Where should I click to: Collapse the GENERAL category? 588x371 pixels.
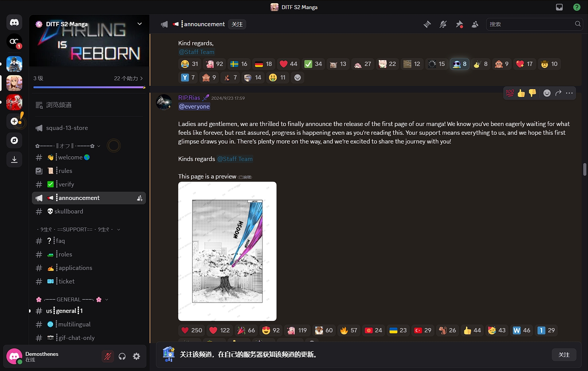(72, 299)
